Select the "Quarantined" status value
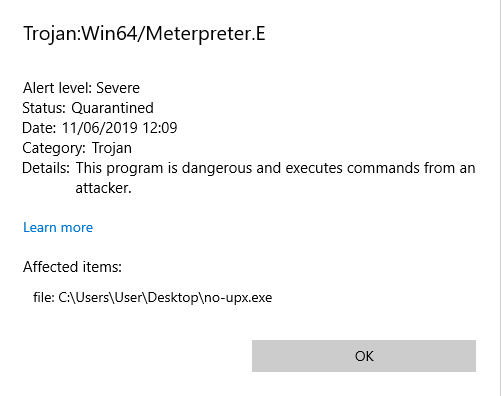This screenshot has width=501, height=396. (x=112, y=108)
